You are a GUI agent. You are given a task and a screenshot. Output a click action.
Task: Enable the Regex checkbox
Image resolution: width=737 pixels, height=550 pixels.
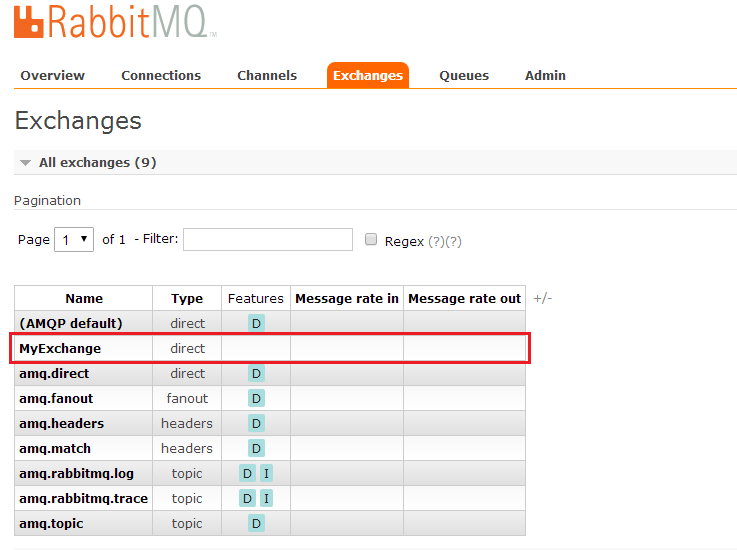click(x=371, y=239)
